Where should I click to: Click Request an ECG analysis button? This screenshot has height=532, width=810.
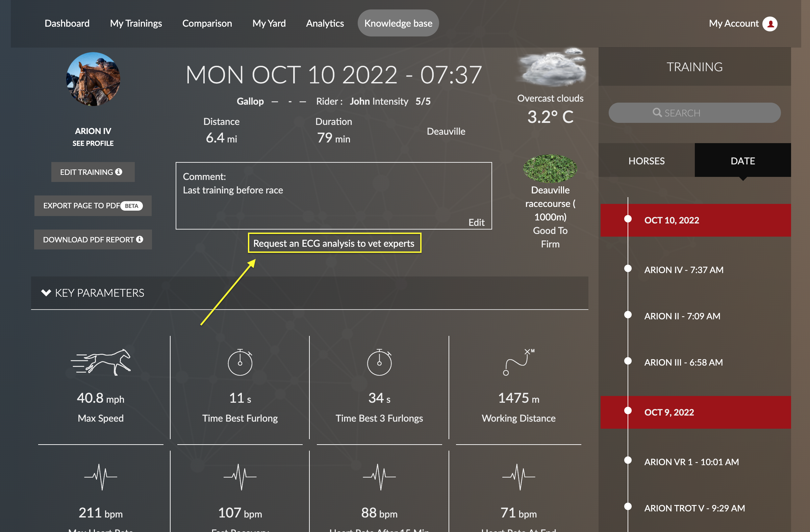[x=334, y=243]
